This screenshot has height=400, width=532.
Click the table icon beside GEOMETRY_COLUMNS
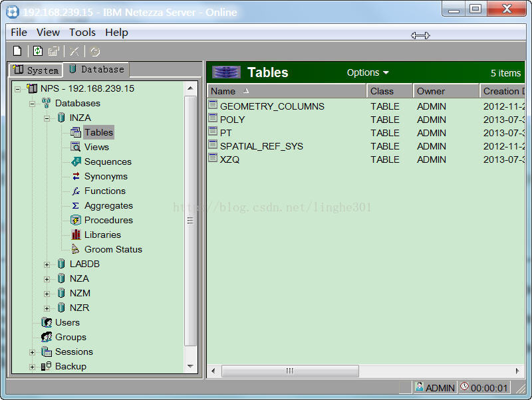tap(213, 104)
